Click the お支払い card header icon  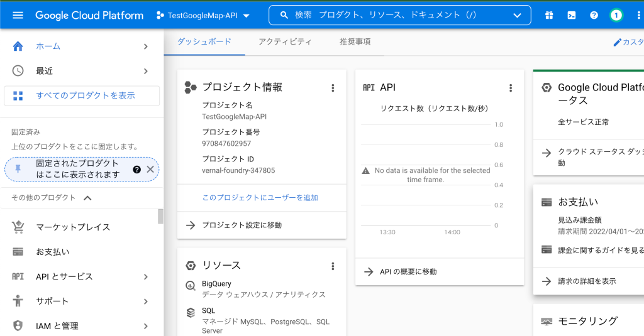point(547,202)
